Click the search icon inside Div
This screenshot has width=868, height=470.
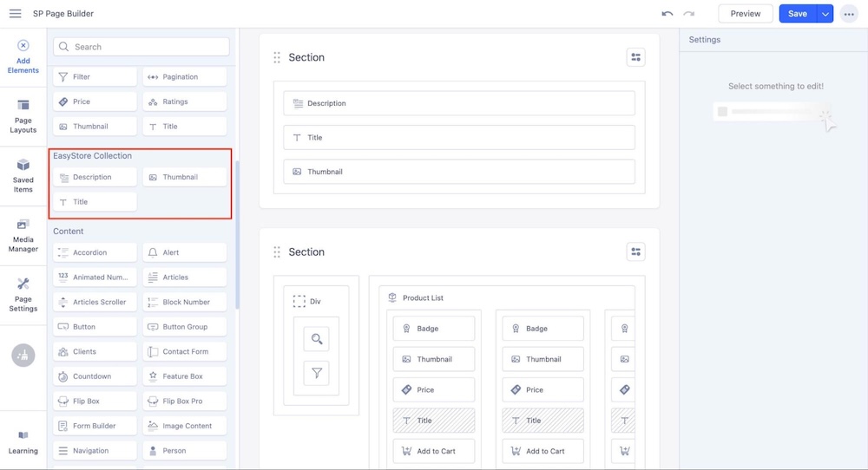317,339
